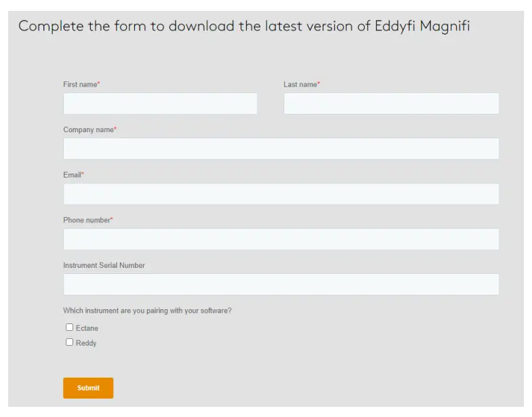
Task: Click the Instrument Serial Number field
Action: (x=281, y=284)
